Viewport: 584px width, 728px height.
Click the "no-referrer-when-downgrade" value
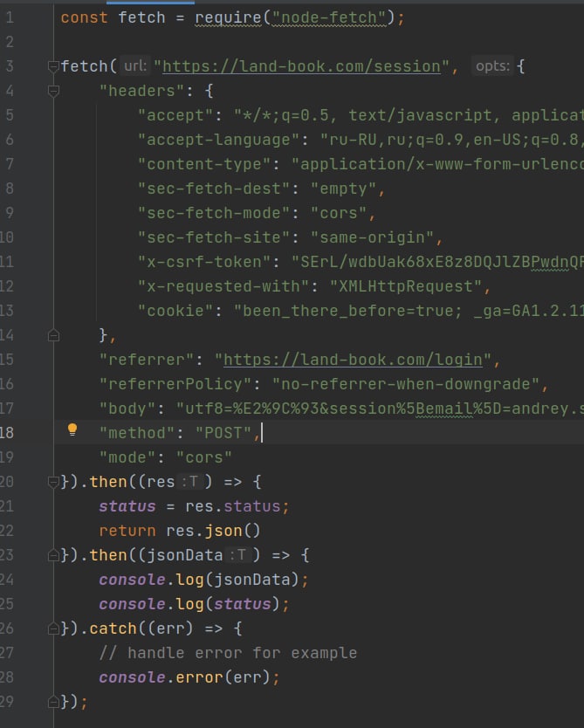[406, 384]
